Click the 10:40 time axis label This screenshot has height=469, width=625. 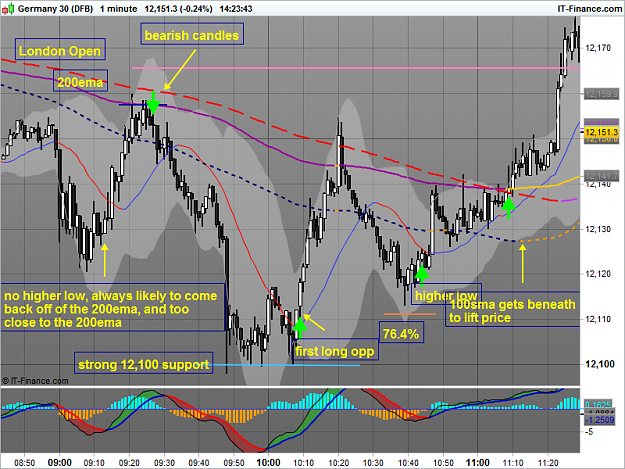408,463
